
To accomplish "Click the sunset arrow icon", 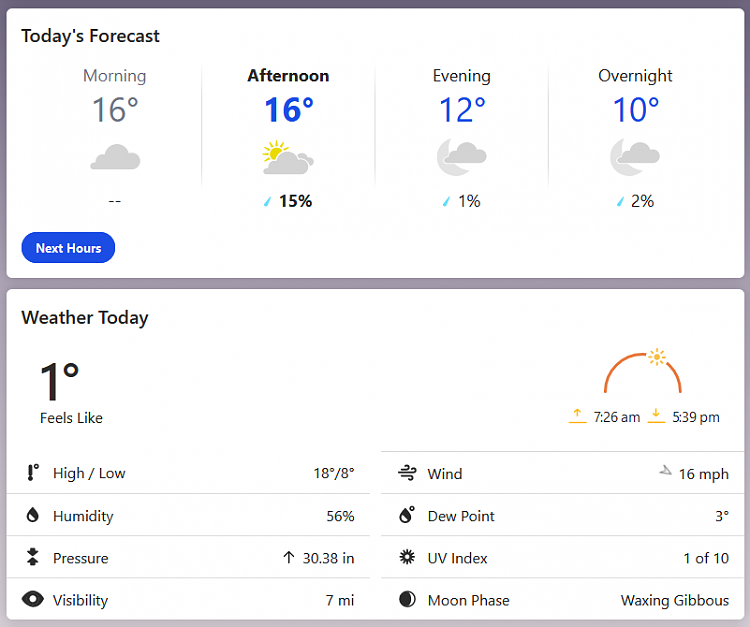I will pos(656,416).
